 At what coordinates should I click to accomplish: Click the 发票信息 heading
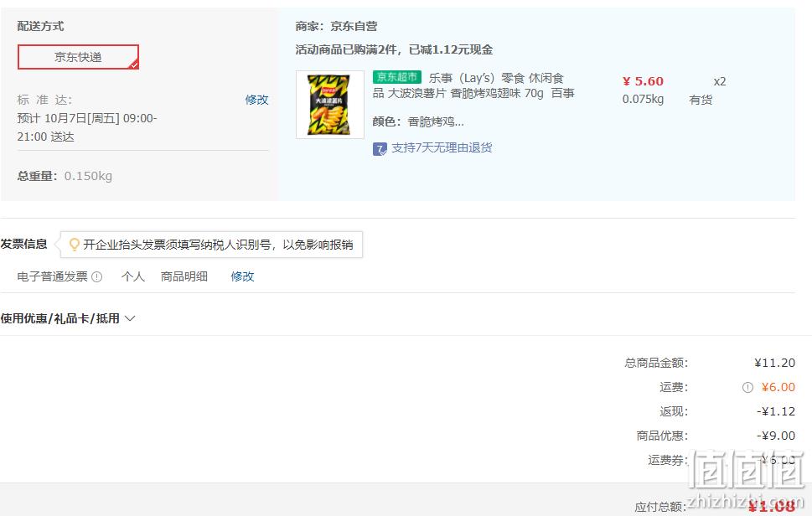(x=23, y=245)
